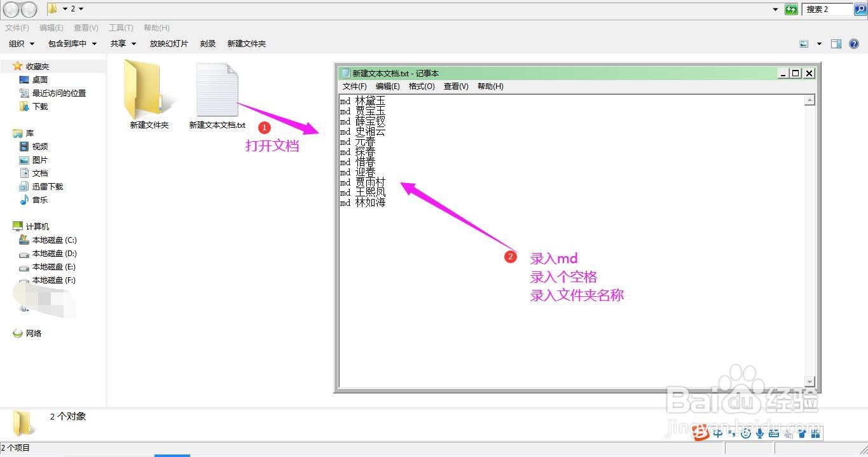Open Notepad 文件(F) menu
868x457 pixels.
click(x=355, y=86)
